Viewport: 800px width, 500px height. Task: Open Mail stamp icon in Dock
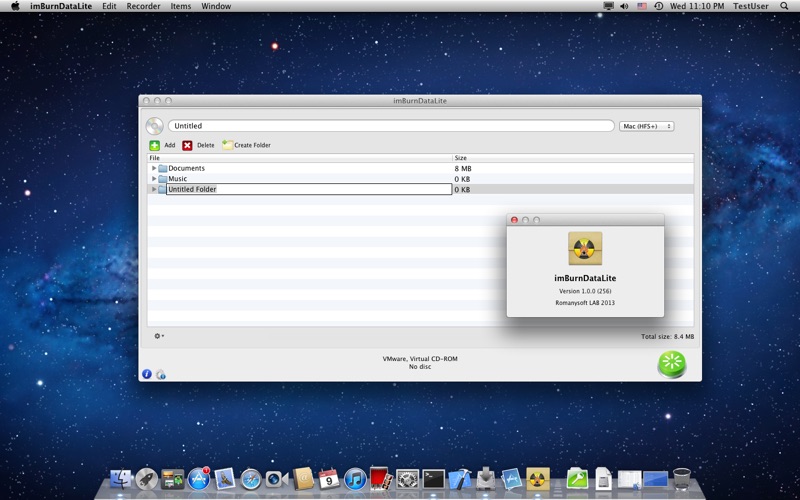tap(224, 480)
